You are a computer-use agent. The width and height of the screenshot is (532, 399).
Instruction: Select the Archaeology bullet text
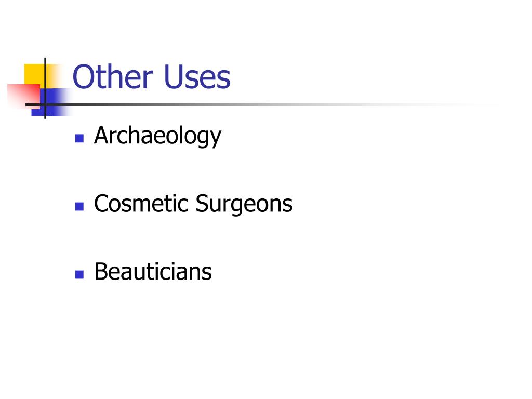click(x=157, y=137)
